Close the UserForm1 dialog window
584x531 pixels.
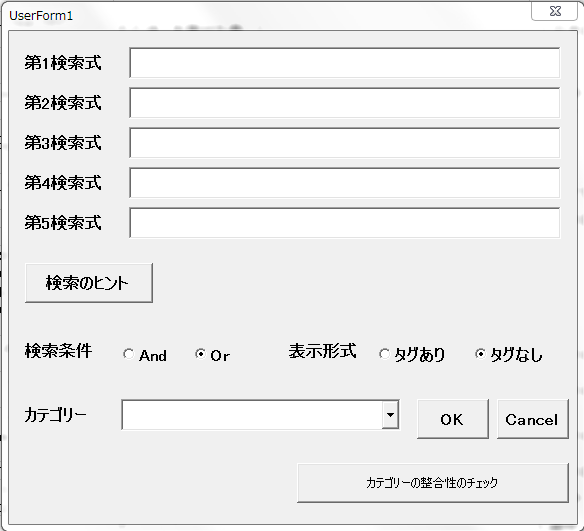pyautogui.click(x=555, y=12)
